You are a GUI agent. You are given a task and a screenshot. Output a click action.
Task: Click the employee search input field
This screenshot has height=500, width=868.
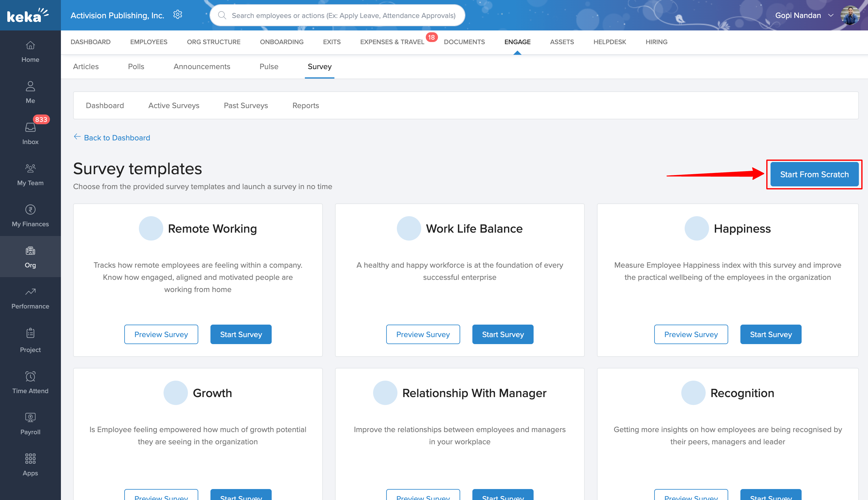pos(343,16)
